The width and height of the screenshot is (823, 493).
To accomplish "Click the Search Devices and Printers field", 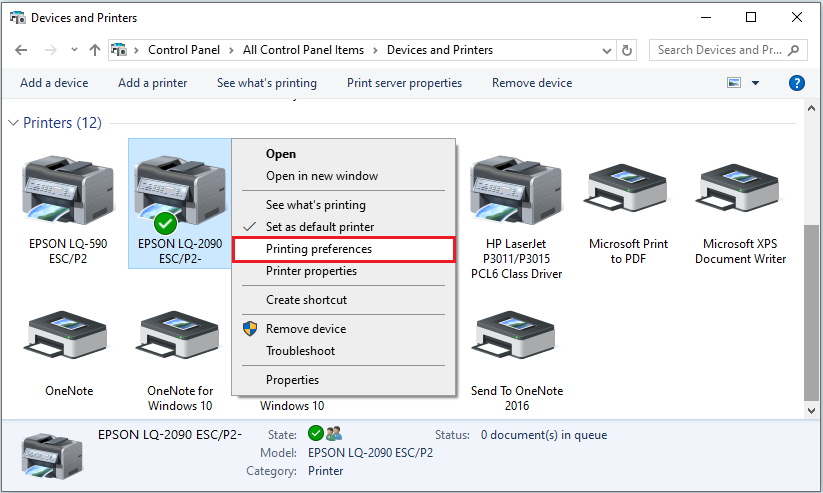I will [x=722, y=50].
